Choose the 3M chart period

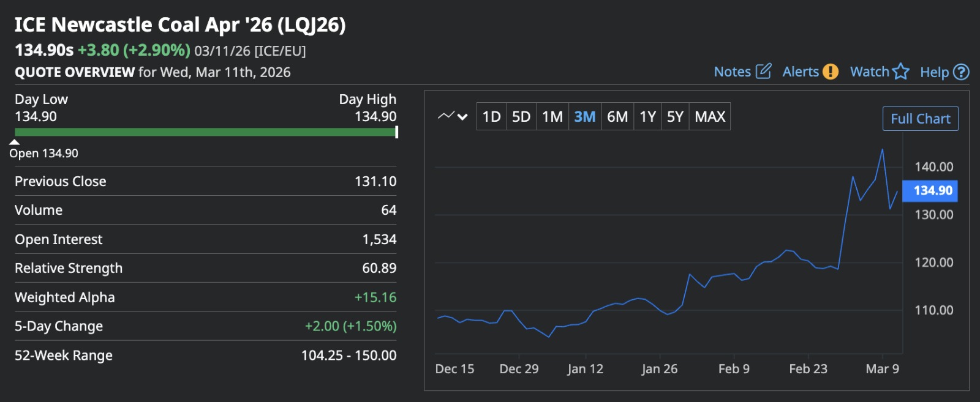pos(584,116)
